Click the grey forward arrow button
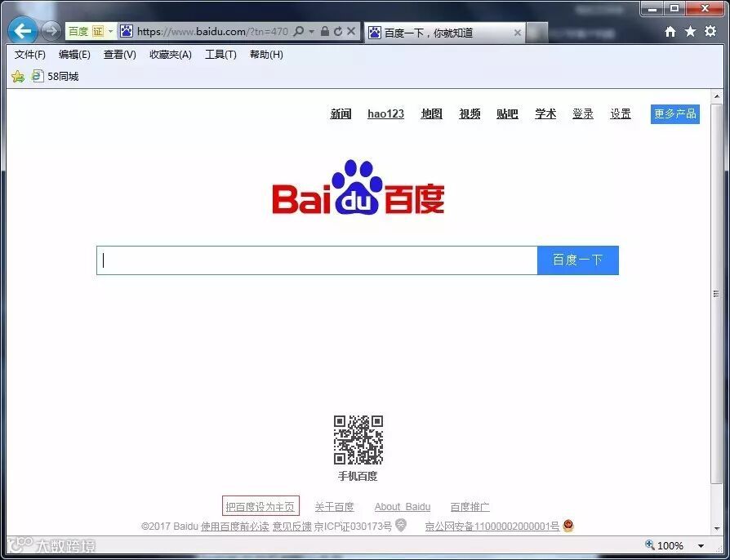The width and height of the screenshot is (730, 560). click(x=51, y=31)
